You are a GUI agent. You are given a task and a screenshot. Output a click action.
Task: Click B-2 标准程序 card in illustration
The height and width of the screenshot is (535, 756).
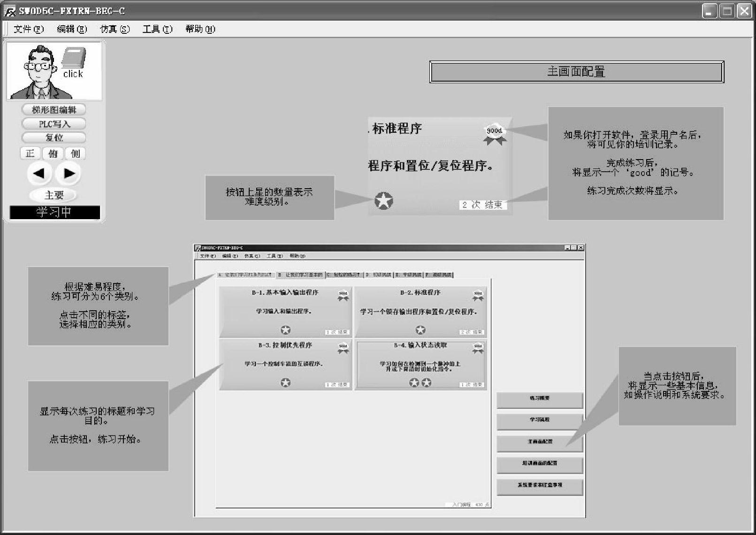[x=420, y=312]
